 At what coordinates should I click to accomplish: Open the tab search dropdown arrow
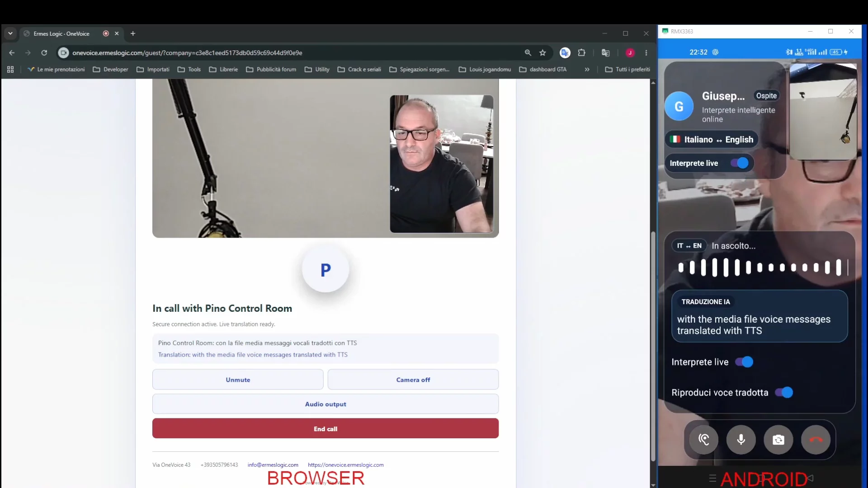(x=10, y=33)
